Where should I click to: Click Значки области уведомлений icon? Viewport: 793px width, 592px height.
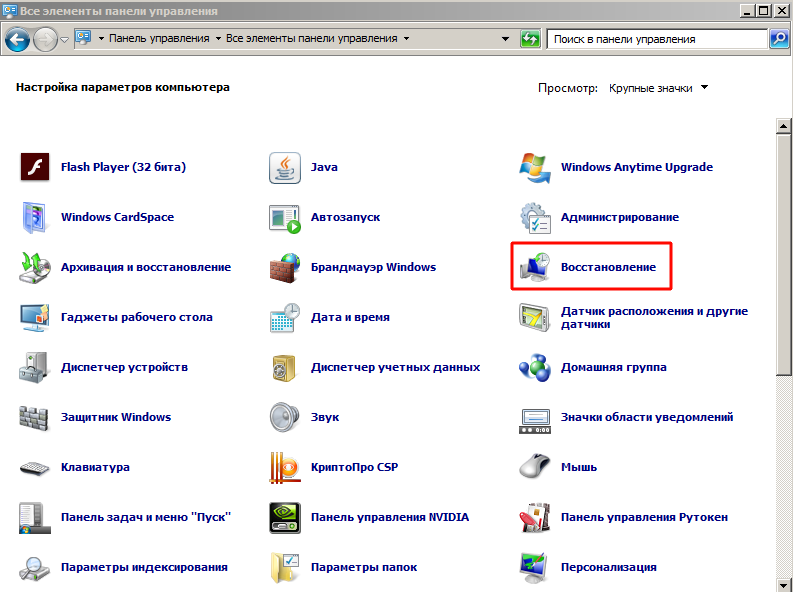tap(535, 421)
